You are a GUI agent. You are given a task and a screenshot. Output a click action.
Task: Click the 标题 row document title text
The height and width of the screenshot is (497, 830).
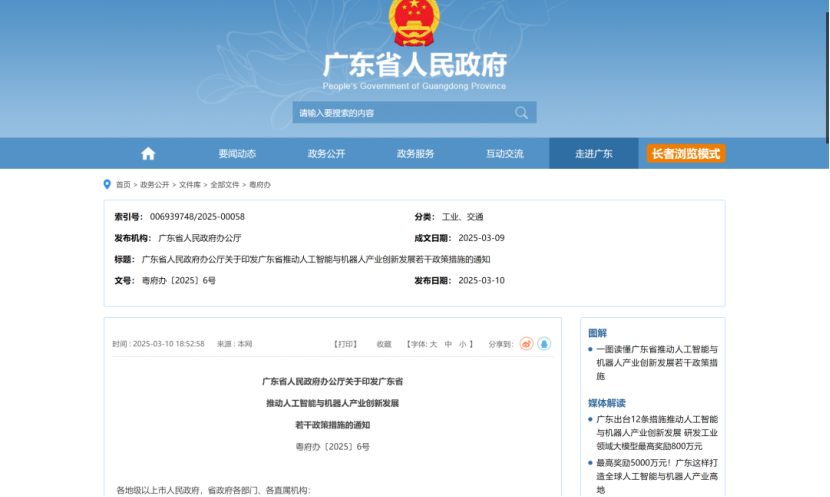click(315, 259)
